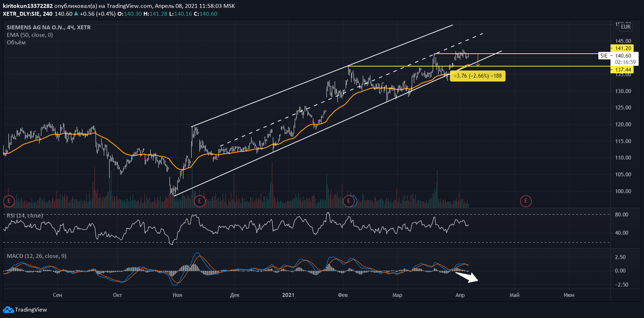Click the Апр month label on time axis
This screenshot has width=644, height=318.
point(460,295)
